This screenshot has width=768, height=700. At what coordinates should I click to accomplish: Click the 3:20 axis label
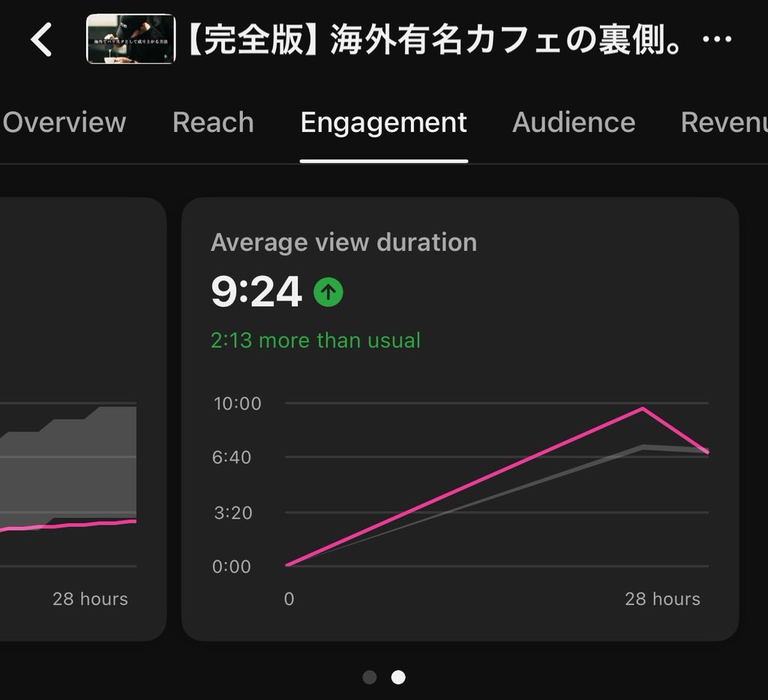click(x=233, y=513)
